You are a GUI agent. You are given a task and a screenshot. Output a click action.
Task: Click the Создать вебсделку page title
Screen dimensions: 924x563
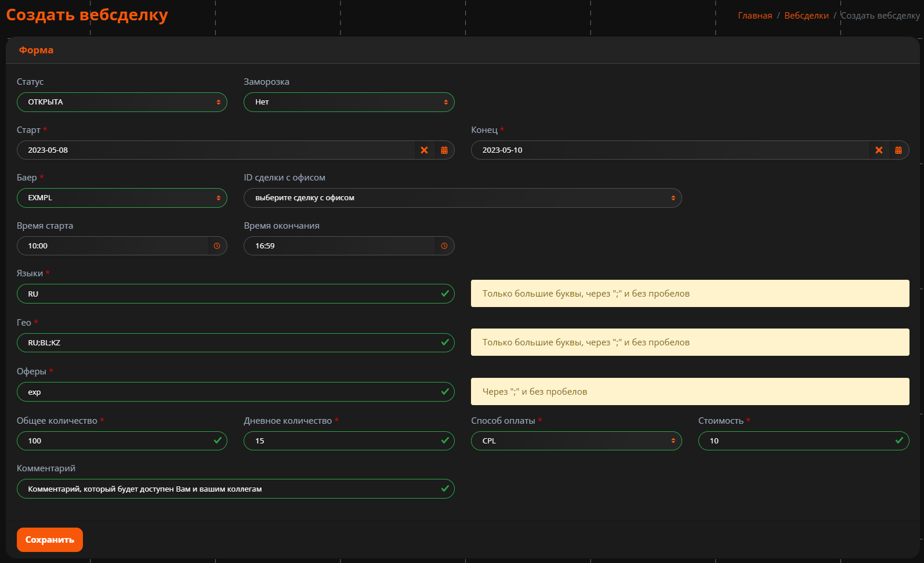coord(87,15)
